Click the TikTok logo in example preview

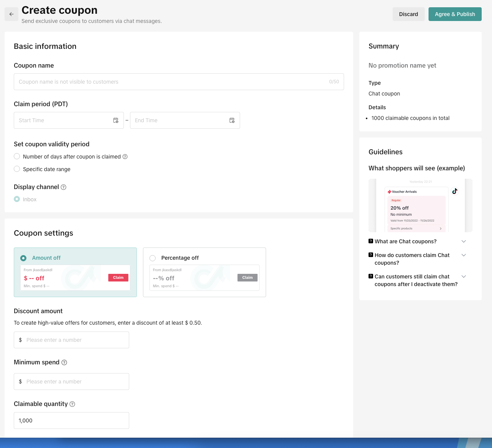coord(455,191)
